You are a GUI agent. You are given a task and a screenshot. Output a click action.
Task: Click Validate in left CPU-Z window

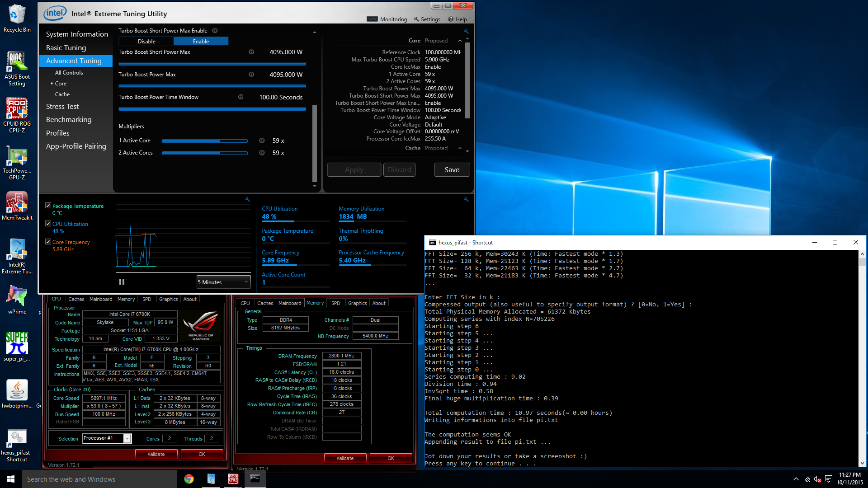tap(156, 454)
